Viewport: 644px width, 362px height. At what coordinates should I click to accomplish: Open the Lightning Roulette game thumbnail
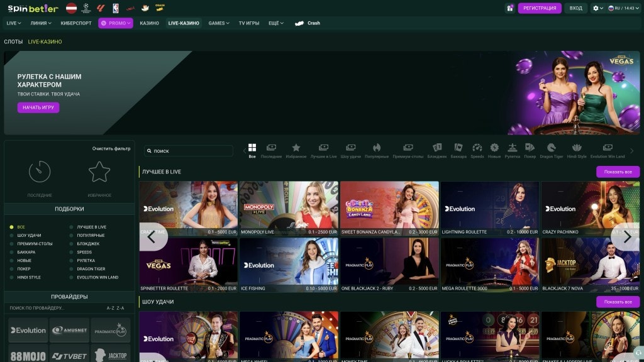click(x=489, y=209)
